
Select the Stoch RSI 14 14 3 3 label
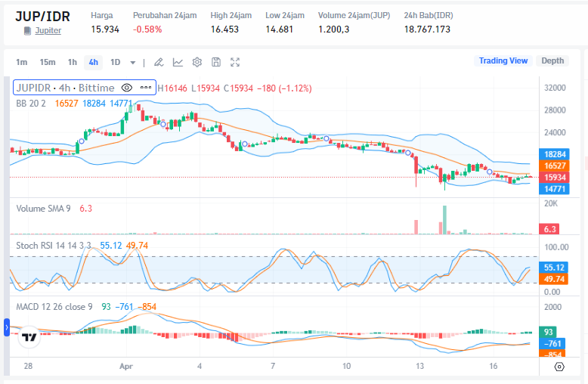53,246
